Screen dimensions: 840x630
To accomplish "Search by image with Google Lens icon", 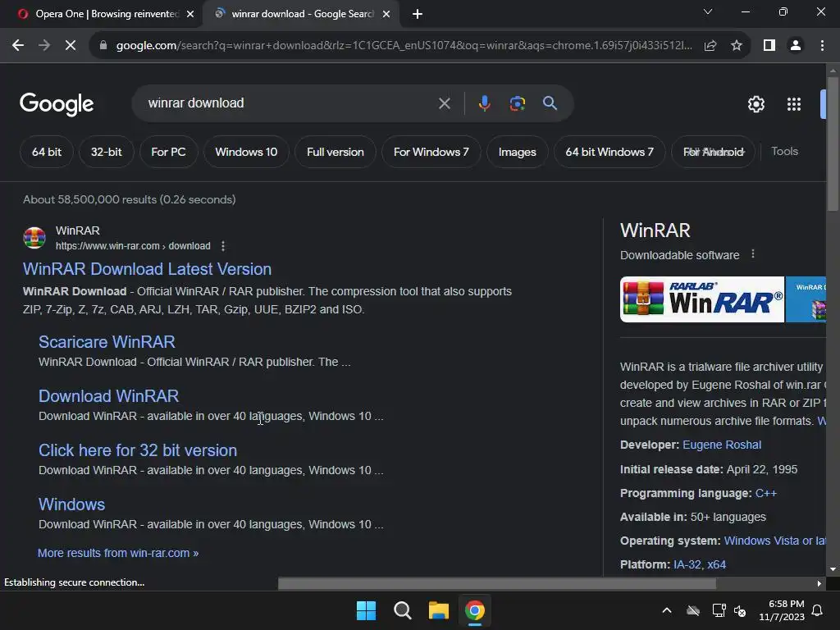I will [x=517, y=103].
